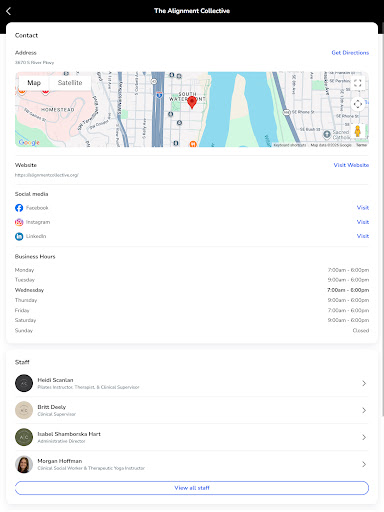Switch map to Satellite view
The width and height of the screenshot is (384, 512).
[70, 83]
